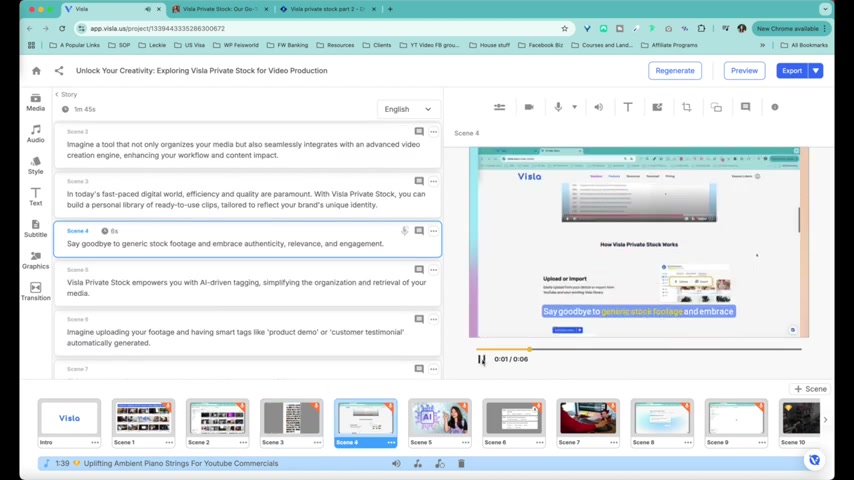Open the Subtitle panel

[x=35, y=229]
